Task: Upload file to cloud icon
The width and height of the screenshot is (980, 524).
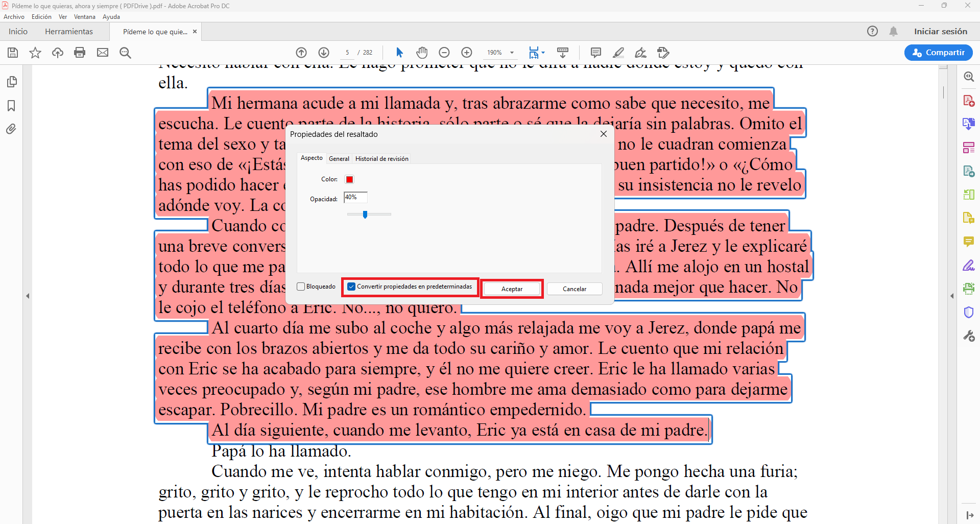Action: 58,53
